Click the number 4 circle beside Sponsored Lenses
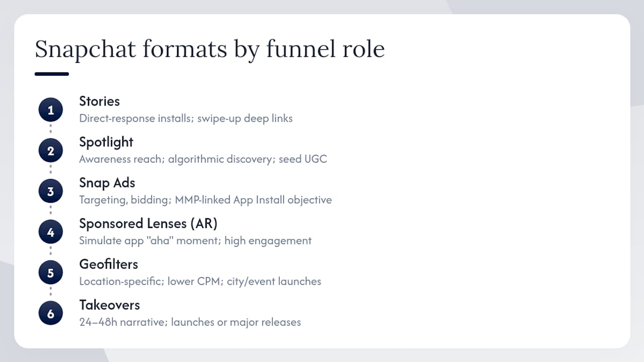Viewport: 644px width, 362px height. (51, 232)
